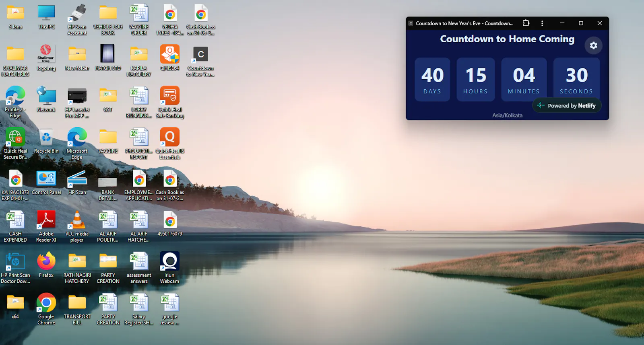The image size is (644, 345).
Task: Select the This PC desktop icon
Action: [46, 18]
